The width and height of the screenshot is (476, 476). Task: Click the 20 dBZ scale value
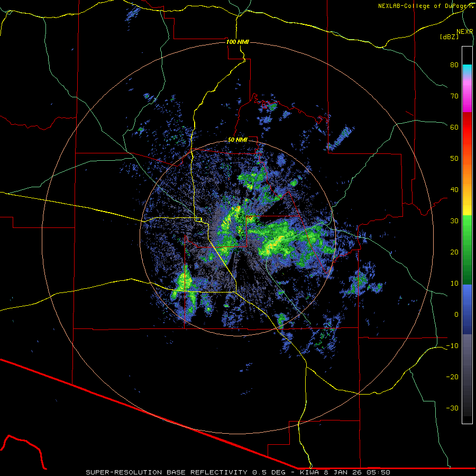point(454,252)
